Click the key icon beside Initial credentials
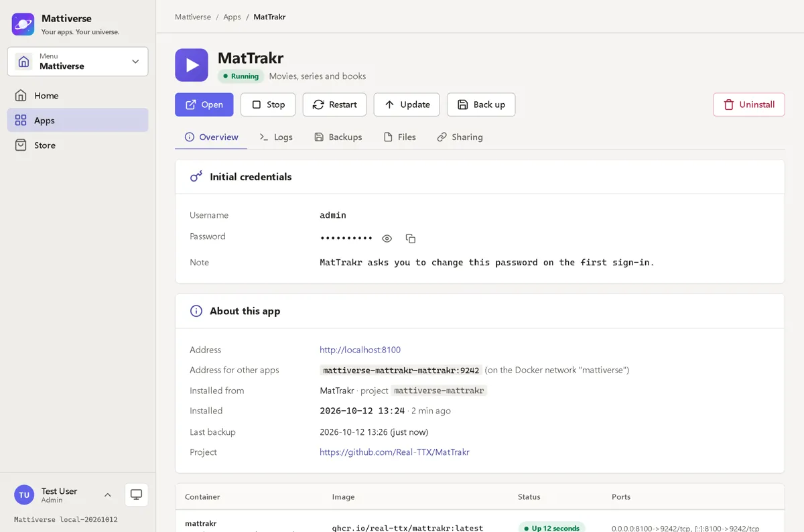Viewport: 804px width, 532px height. point(196,177)
